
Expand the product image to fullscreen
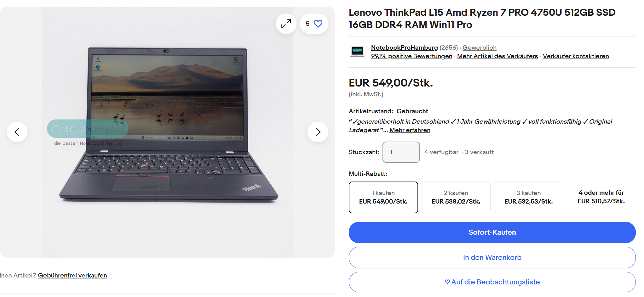[x=286, y=24]
